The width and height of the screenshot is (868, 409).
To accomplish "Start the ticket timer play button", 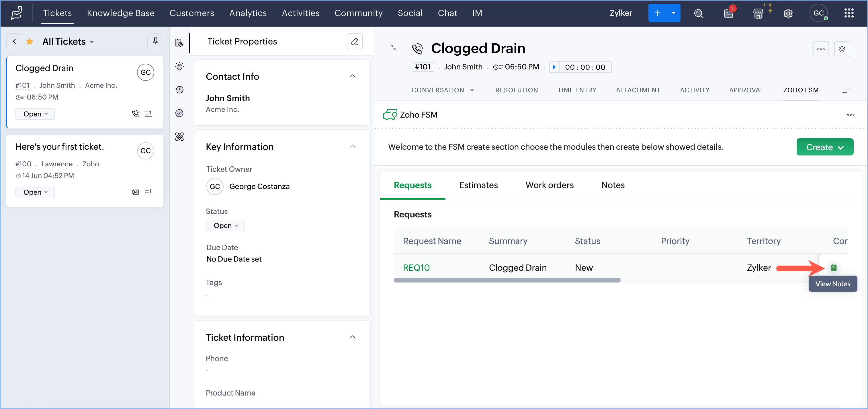I will click(x=554, y=67).
